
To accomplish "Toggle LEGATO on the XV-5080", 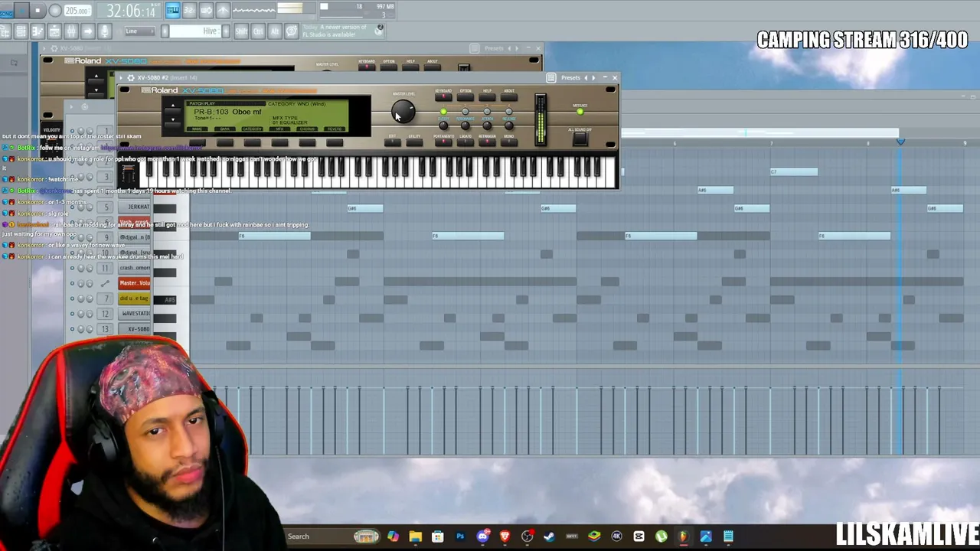I will tap(465, 142).
